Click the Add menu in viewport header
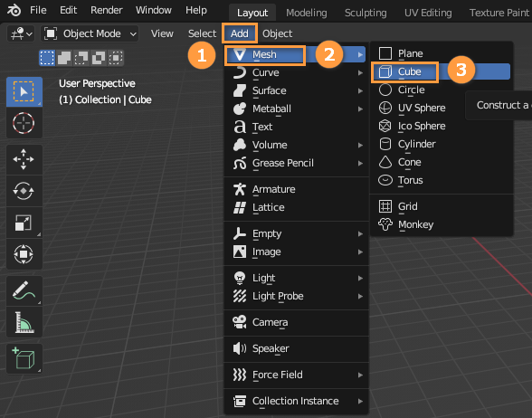 pos(240,33)
